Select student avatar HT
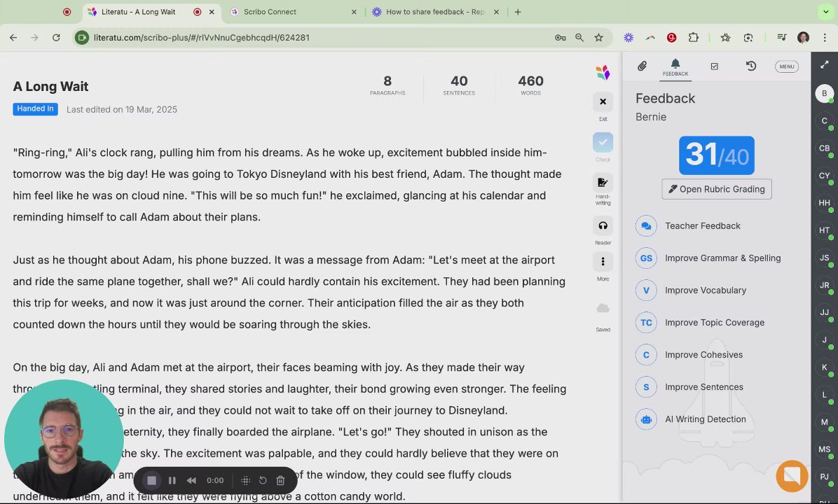The width and height of the screenshot is (838, 504). coord(824,230)
